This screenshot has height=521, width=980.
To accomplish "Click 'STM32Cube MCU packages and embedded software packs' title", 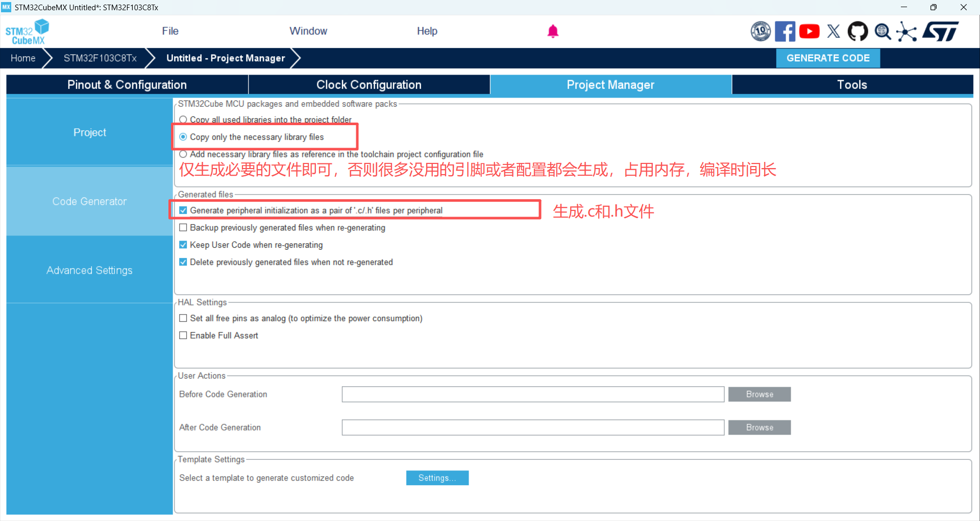I will point(287,104).
